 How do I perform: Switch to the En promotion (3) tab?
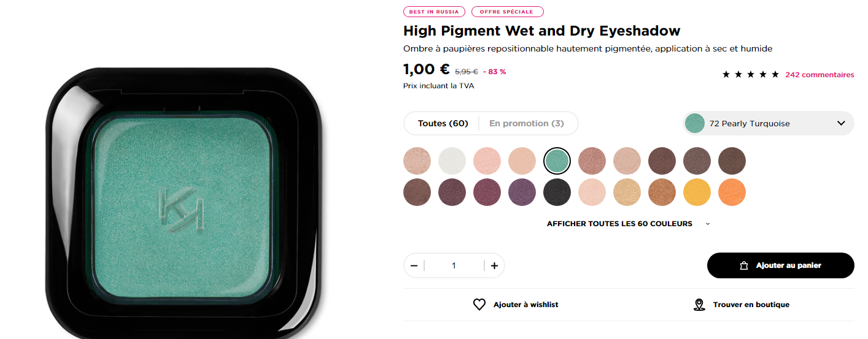coord(526,123)
